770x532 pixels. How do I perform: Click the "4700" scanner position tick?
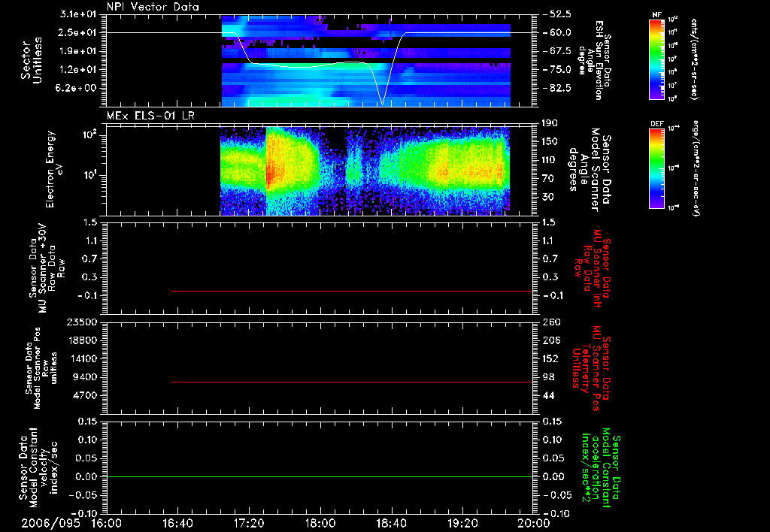coord(84,395)
